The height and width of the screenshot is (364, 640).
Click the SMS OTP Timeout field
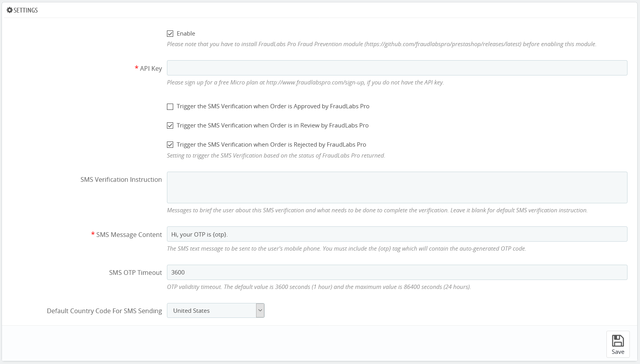point(397,272)
